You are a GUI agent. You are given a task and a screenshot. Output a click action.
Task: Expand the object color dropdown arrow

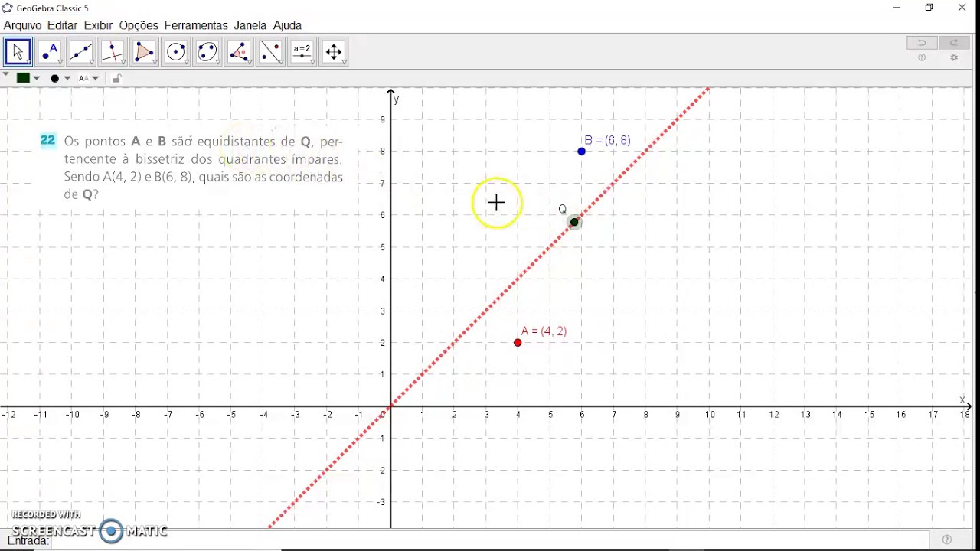(x=37, y=78)
